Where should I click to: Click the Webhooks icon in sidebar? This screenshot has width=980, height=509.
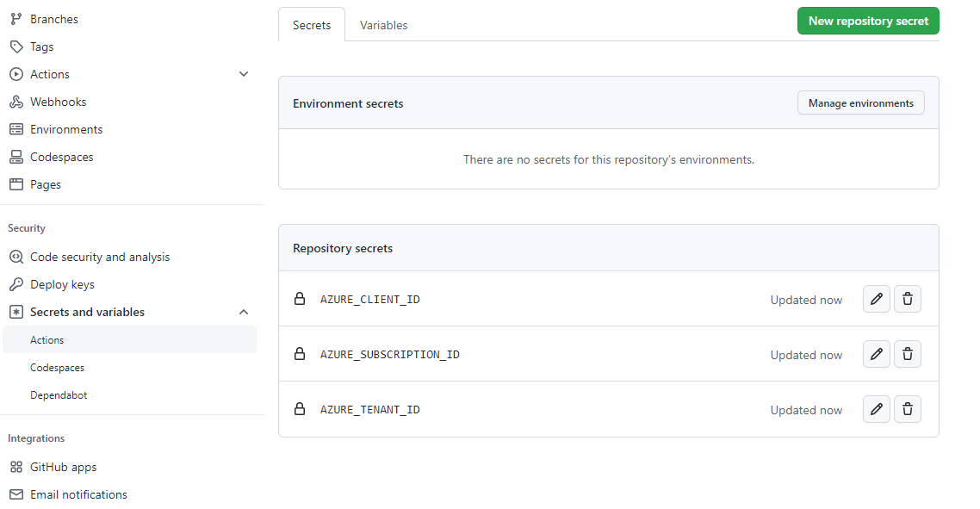point(16,102)
